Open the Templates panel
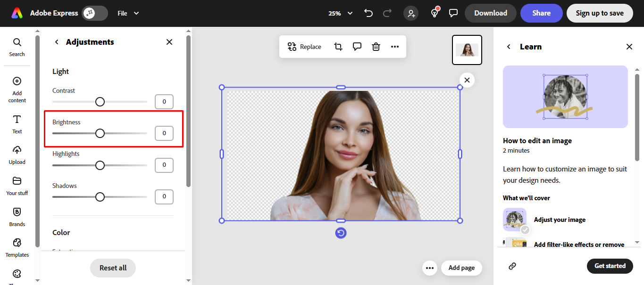Viewport: 644px width, 285px height. coord(17,247)
